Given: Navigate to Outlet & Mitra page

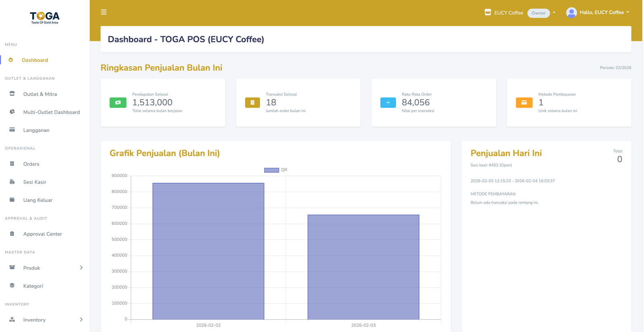Looking at the screenshot, I should pyautogui.click(x=40, y=94).
